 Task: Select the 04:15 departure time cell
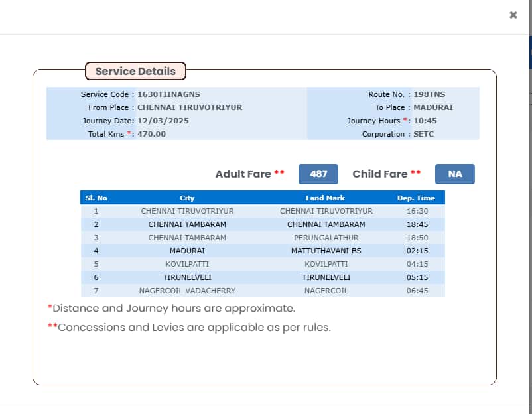(416, 264)
